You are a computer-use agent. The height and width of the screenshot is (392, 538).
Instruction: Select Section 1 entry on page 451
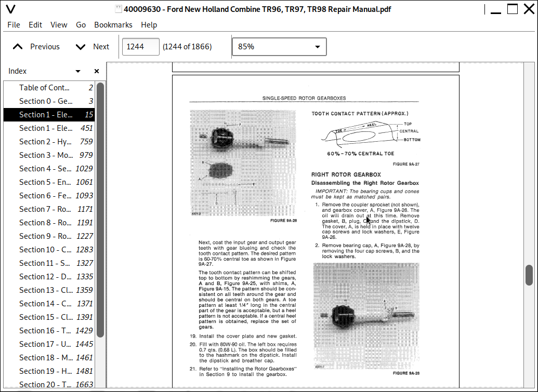click(49, 128)
